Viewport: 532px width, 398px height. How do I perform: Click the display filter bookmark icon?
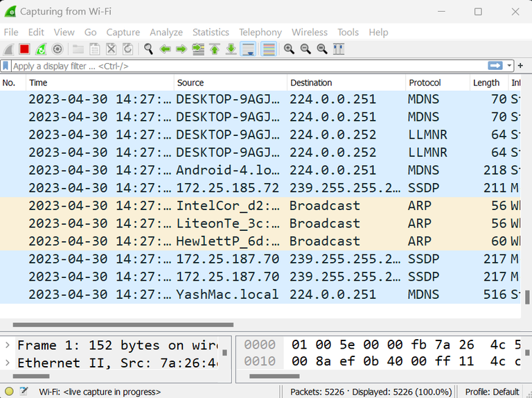click(x=6, y=66)
